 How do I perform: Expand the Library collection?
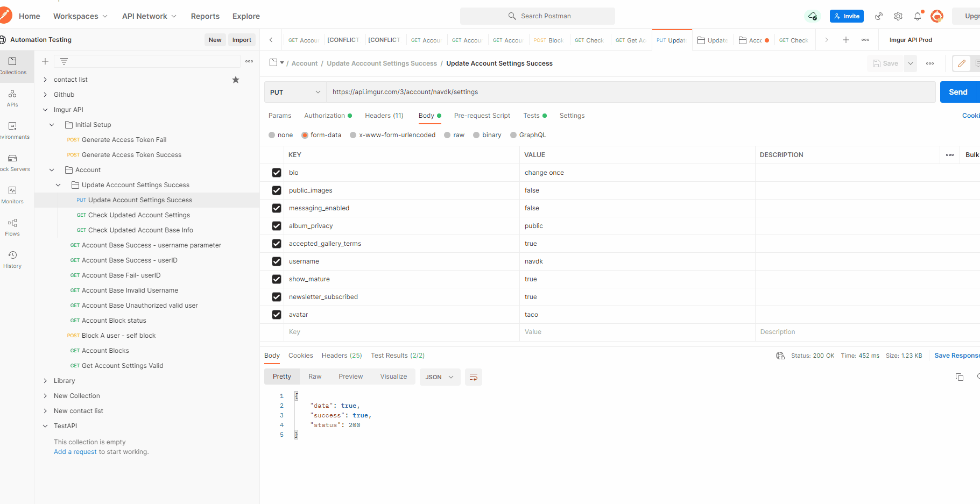point(45,381)
